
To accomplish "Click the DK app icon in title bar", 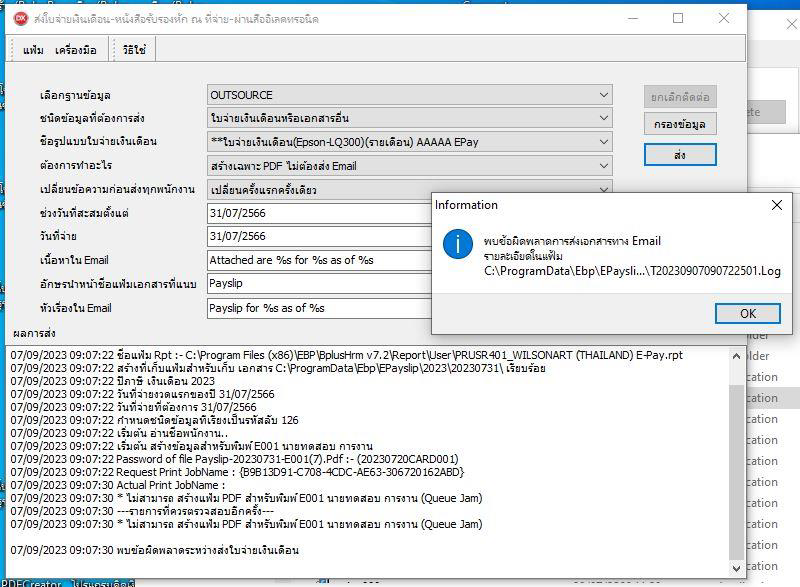I will (20, 18).
